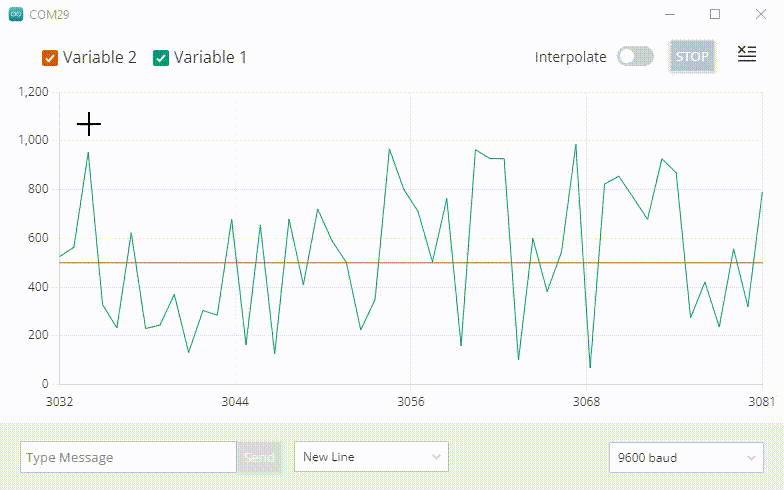The image size is (784, 490).
Task: Maximize the COM29 plotter window
Action: click(x=715, y=15)
